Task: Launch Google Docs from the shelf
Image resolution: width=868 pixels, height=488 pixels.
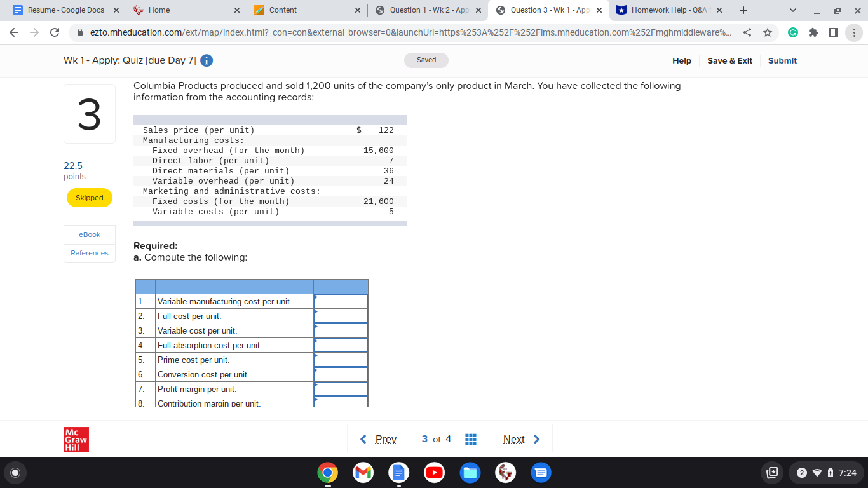Action: point(398,473)
